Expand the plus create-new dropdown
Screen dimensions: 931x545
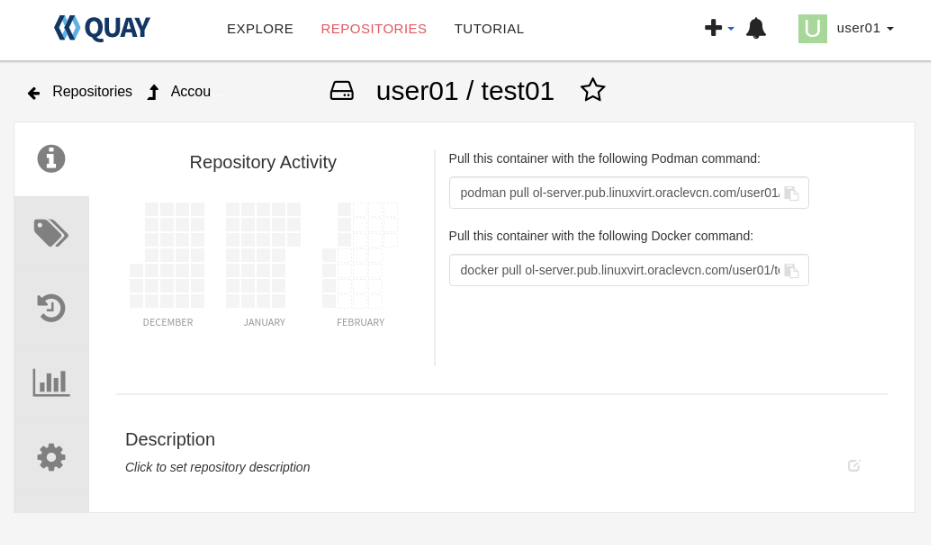(x=719, y=28)
